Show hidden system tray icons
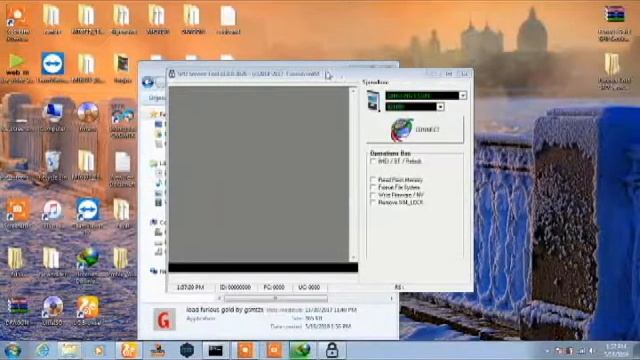640x360 pixels. 547,351
